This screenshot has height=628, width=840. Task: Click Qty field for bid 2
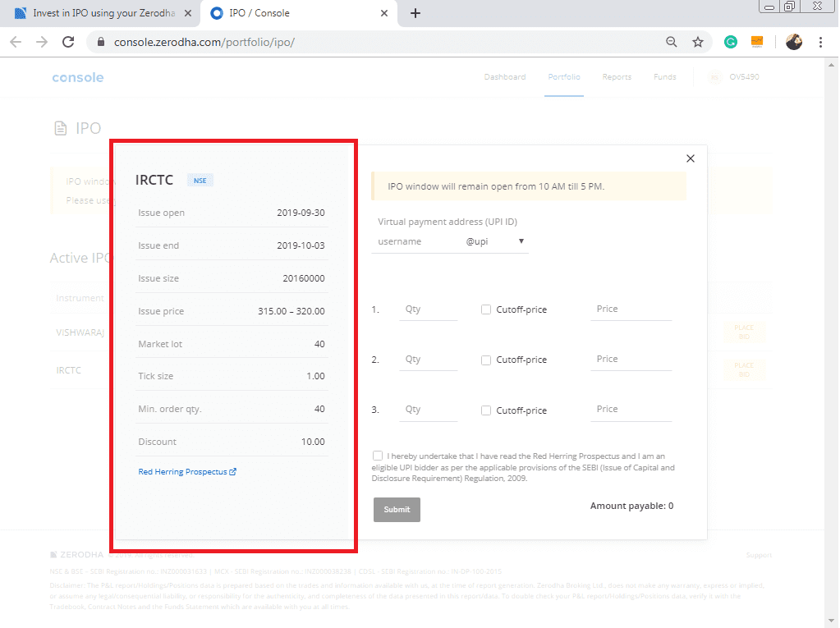coord(428,360)
